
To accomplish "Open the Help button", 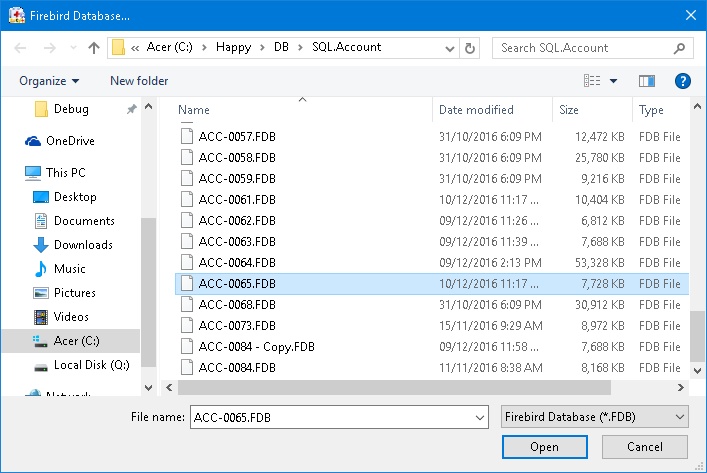I will [683, 81].
